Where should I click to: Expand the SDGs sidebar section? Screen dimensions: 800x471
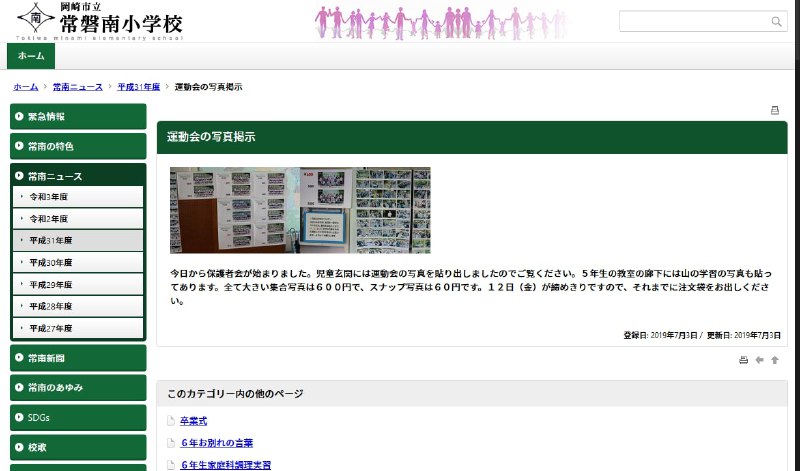click(x=78, y=417)
